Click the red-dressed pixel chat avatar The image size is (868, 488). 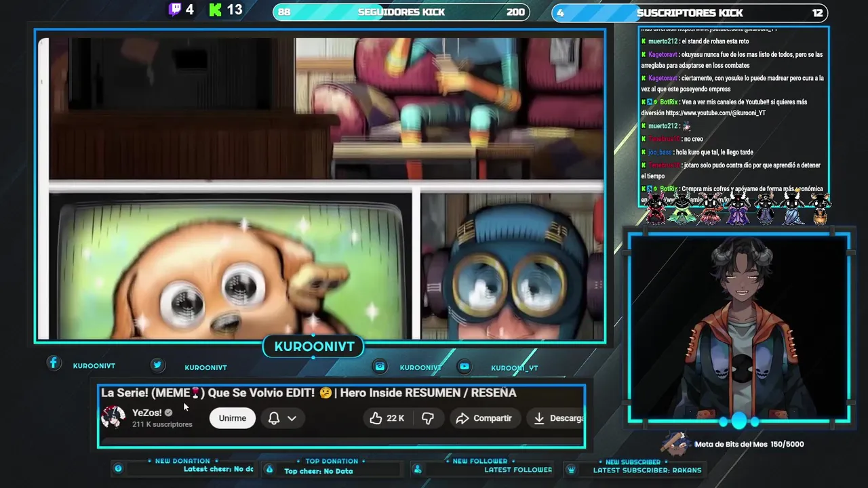(656, 209)
